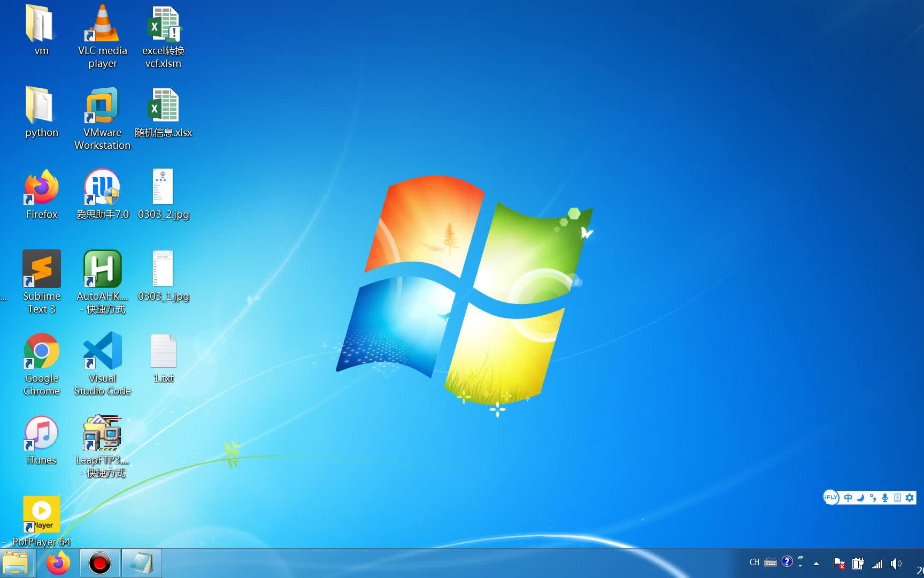Select the 0303_2.jpg image file
Viewport: 924px width, 578px height.
coord(163,194)
